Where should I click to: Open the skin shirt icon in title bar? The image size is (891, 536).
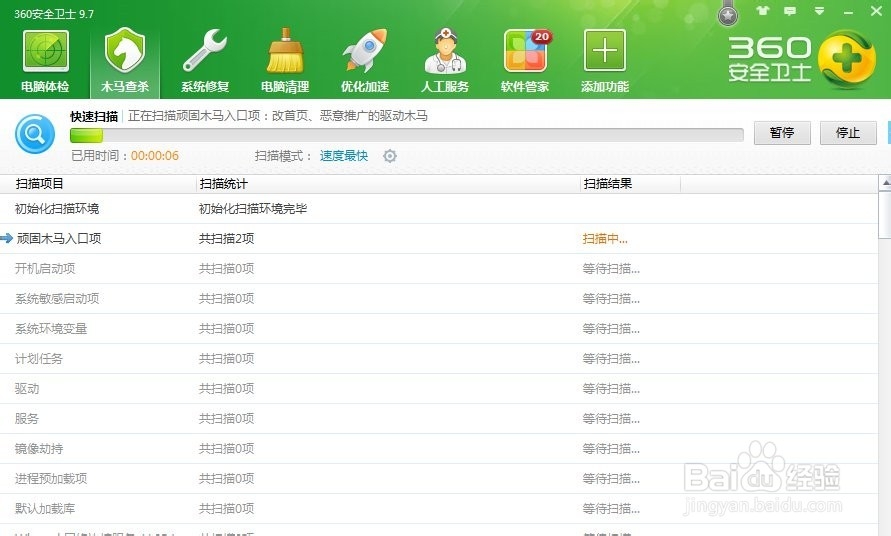click(763, 11)
